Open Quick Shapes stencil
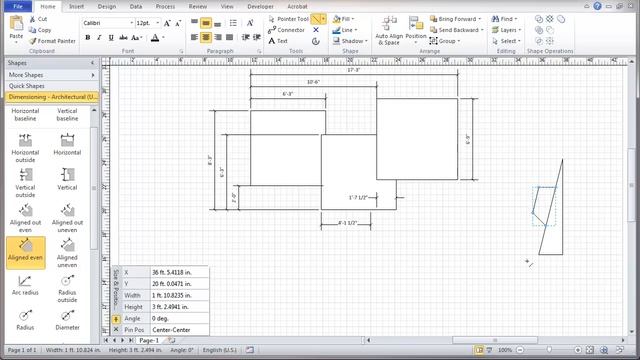 (x=51, y=86)
